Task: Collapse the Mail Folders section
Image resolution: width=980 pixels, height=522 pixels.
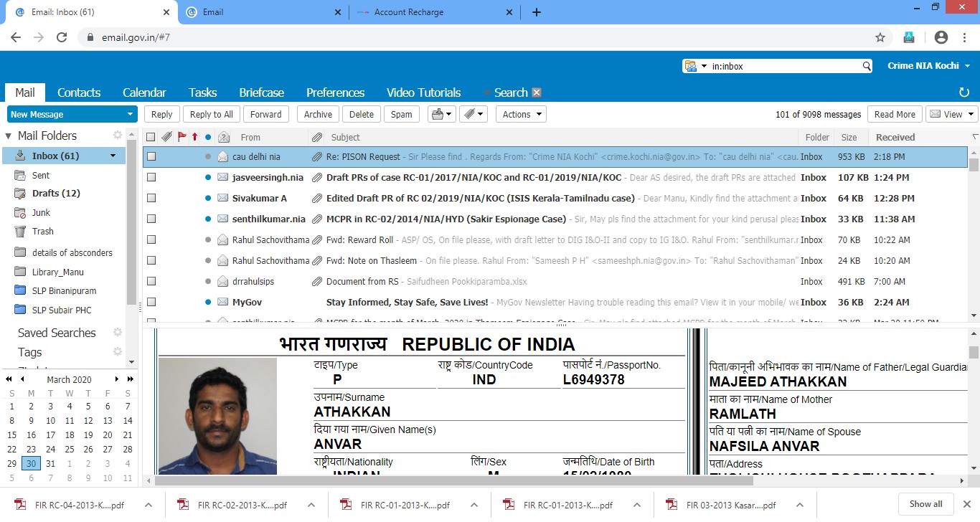Action: tap(9, 136)
